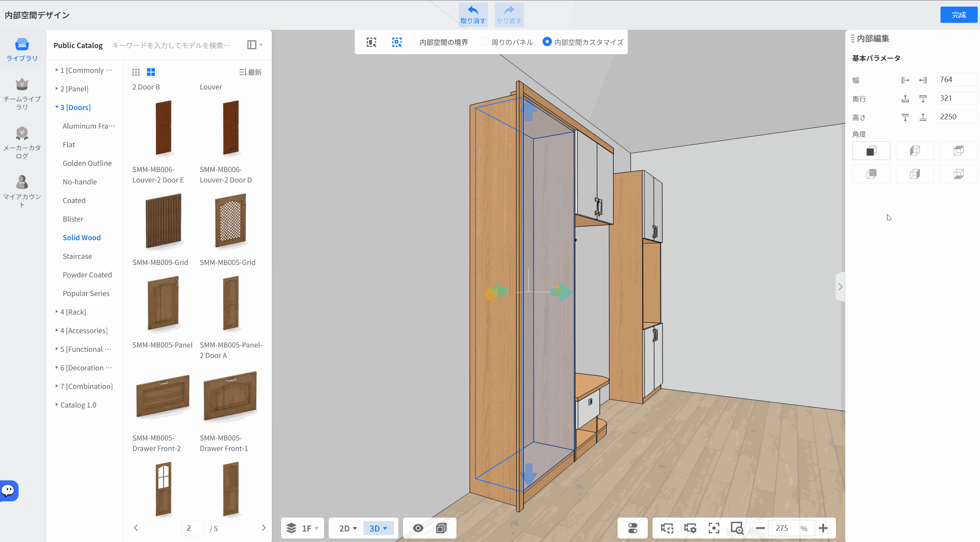Click the dashed focus-selection icon in toolbar

click(x=397, y=42)
